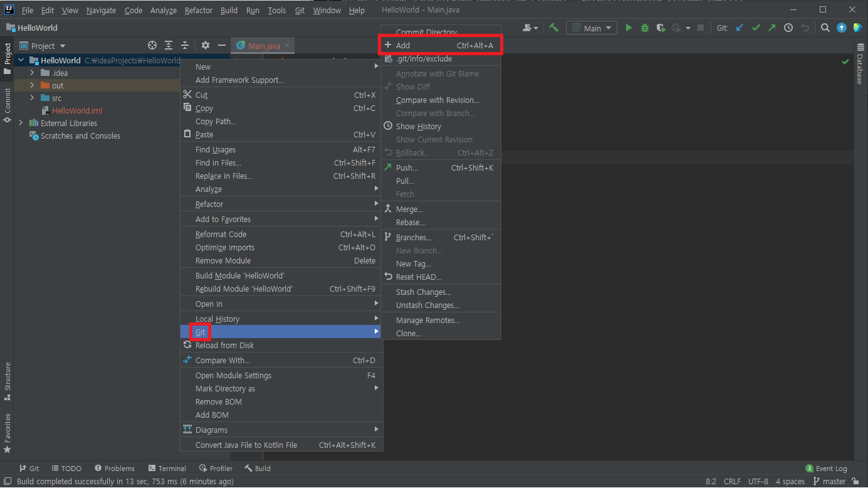Choose Push... in the Git submenu
Viewport: 868px width, 488px height.
[441, 167]
